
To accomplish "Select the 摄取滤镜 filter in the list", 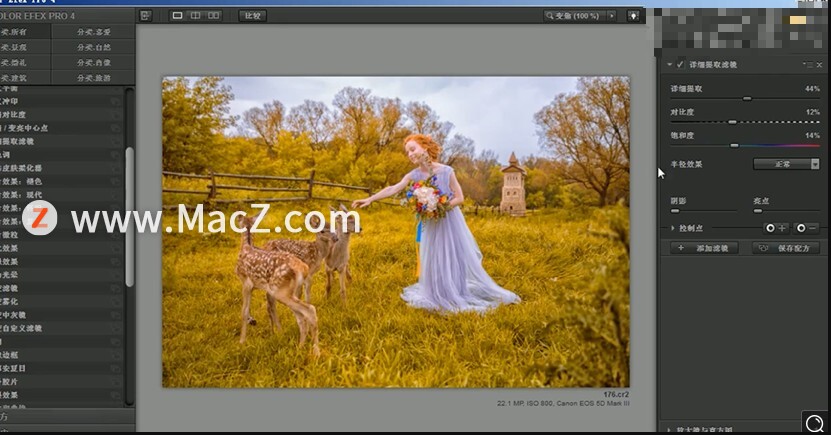I will coord(61,141).
